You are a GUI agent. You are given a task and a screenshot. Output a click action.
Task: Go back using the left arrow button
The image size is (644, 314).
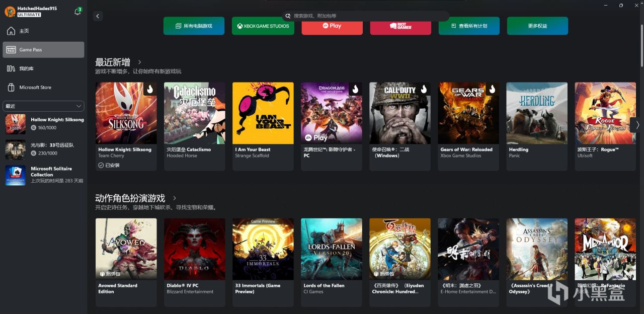(x=98, y=16)
